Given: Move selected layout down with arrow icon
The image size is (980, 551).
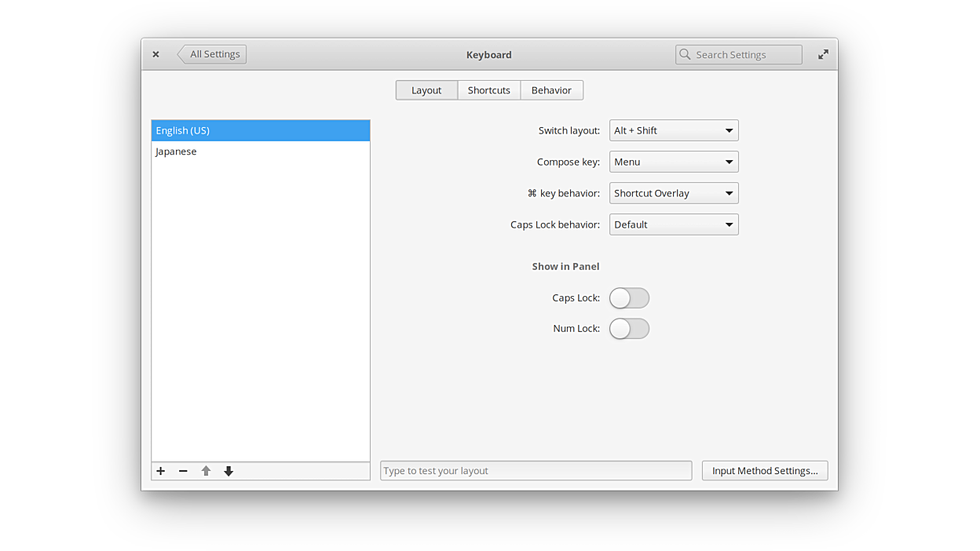Looking at the screenshot, I should (229, 471).
